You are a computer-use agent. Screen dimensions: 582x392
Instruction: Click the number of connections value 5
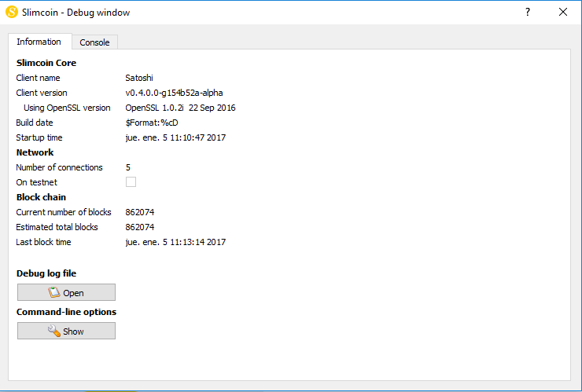pos(128,167)
